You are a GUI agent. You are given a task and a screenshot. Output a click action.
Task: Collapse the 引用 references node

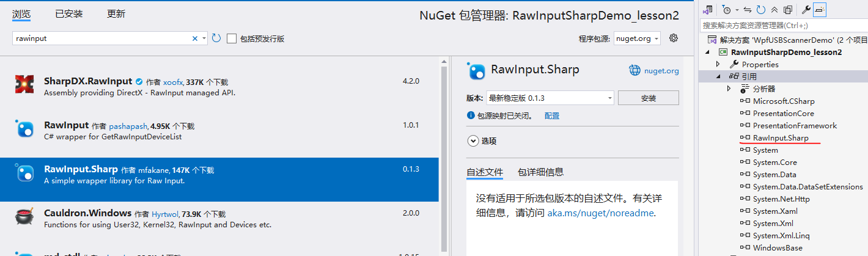[719, 76]
